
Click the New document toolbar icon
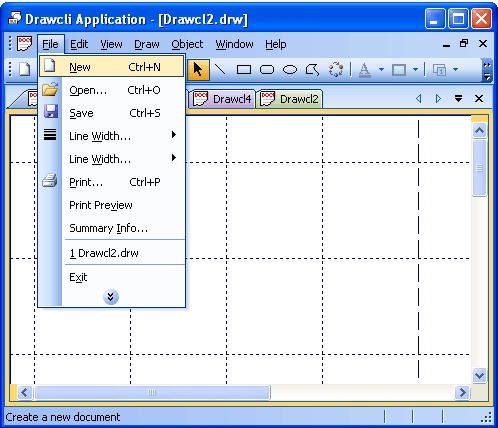coord(25,70)
